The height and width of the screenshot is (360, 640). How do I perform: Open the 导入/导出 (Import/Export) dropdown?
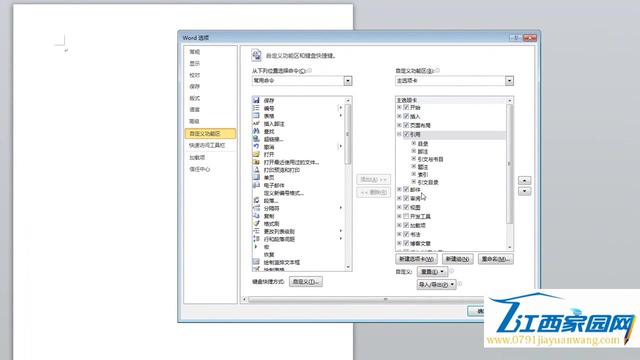[436, 284]
